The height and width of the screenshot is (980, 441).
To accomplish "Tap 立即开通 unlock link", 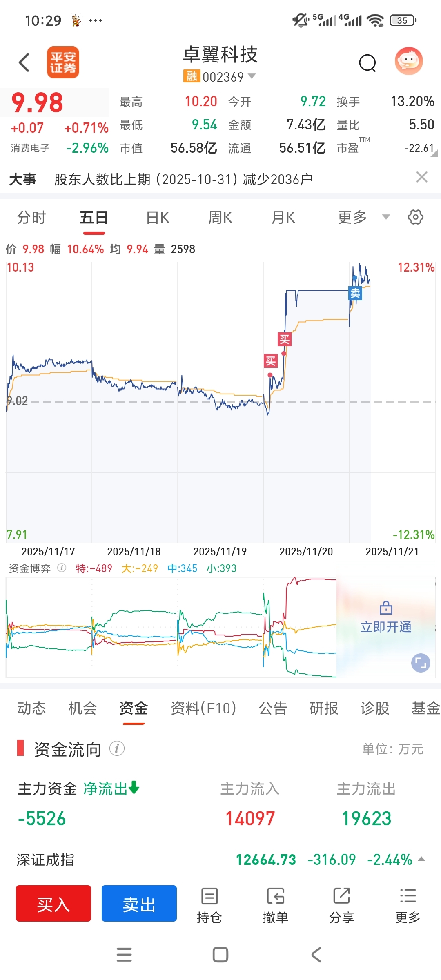I will [386, 626].
